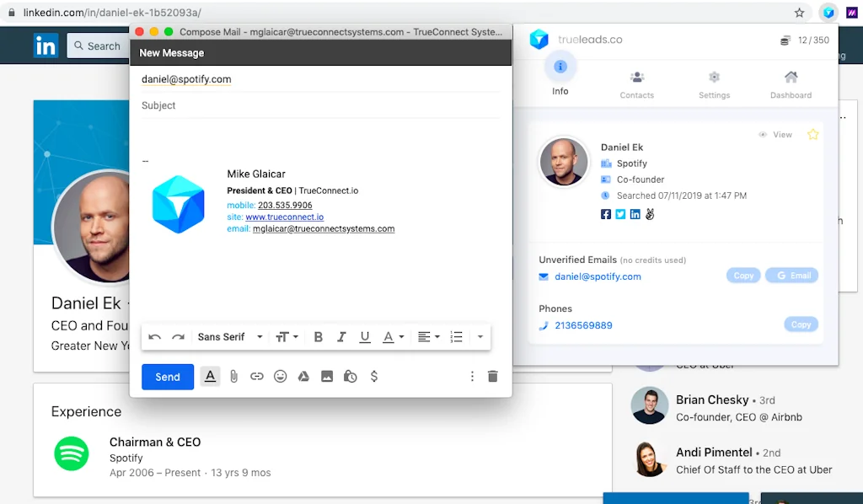This screenshot has width=863, height=504.
Task: Insert a hyperlink in the email
Action: point(257,377)
